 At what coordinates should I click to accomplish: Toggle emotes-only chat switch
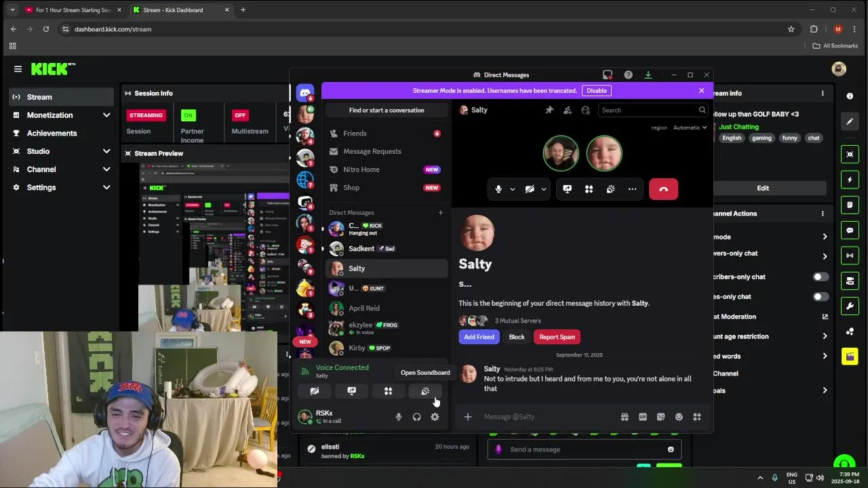[821, 296]
